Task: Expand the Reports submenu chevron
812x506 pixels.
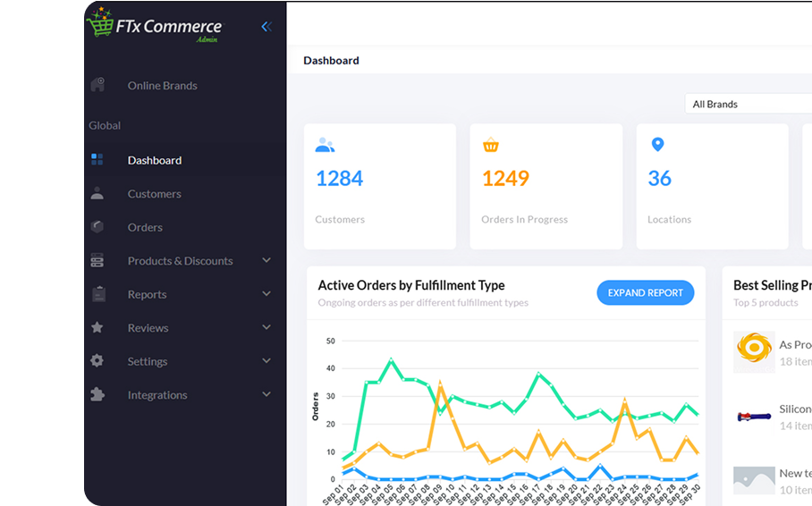Action: [266, 294]
